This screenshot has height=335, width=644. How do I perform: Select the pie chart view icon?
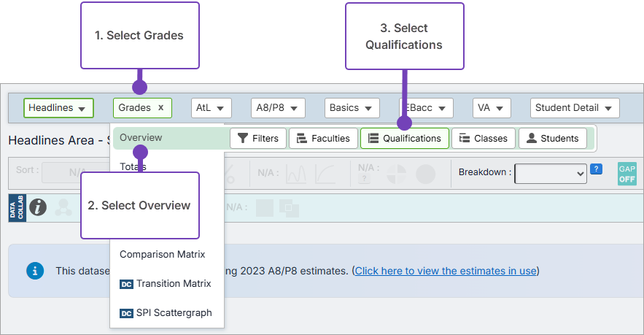pos(397,174)
